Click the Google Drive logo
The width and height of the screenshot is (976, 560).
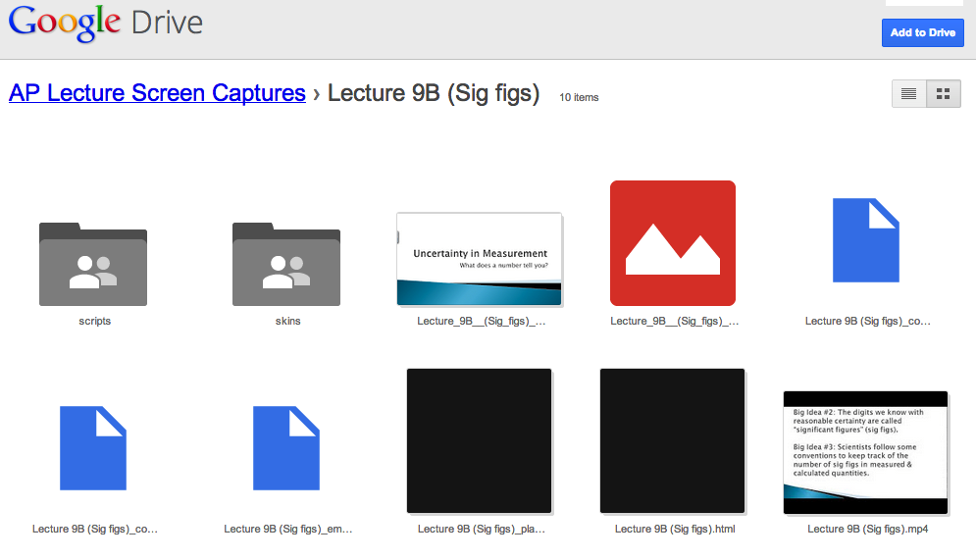(x=106, y=23)
